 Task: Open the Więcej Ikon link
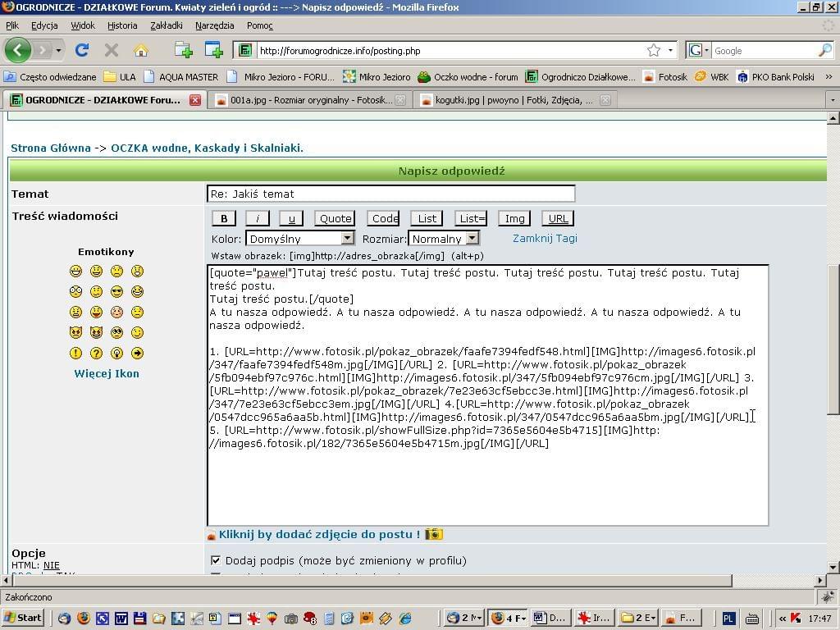click(107, 373)
